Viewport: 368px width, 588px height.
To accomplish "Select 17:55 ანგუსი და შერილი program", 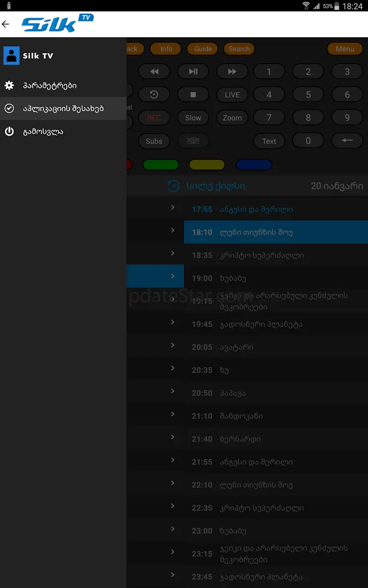I will point(276,209).
